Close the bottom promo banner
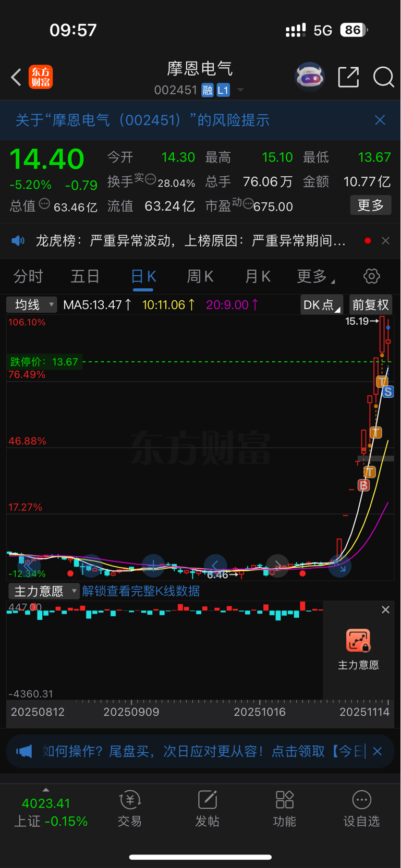Viewport: 401px width, 868px height. pyautogui.click(x=378, y=751)
